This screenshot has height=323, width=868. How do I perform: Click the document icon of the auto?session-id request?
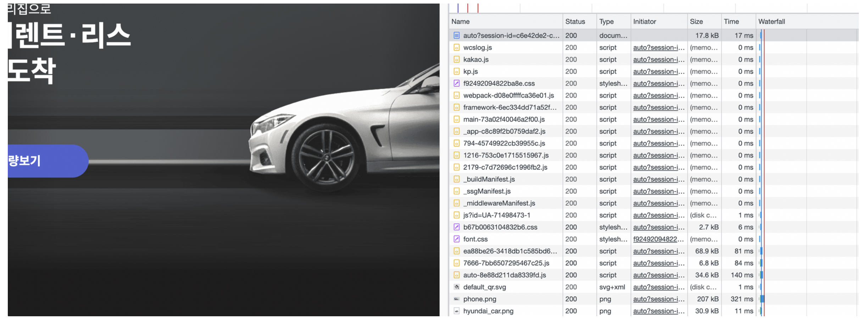pos(456,35)
